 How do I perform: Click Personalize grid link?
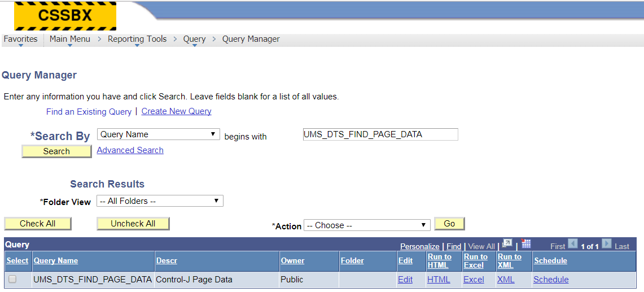[x=420, y=246]
